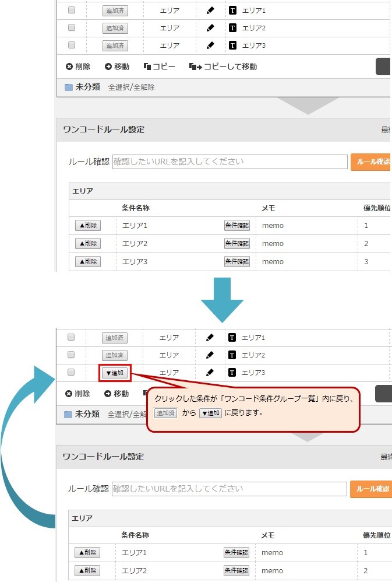Click 条件確認 for エリア2 in upper rule table
This screenshot has height=582, width=392.
pos(237,244)
